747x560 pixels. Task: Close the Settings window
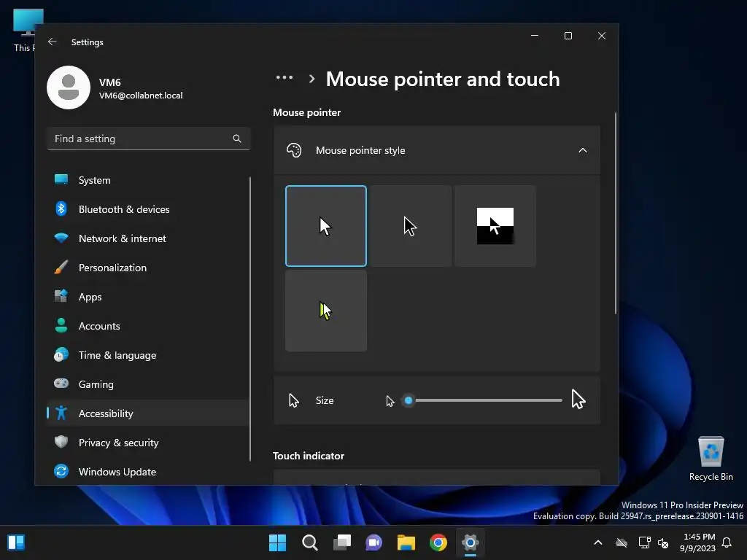click(x=602, y=36)
